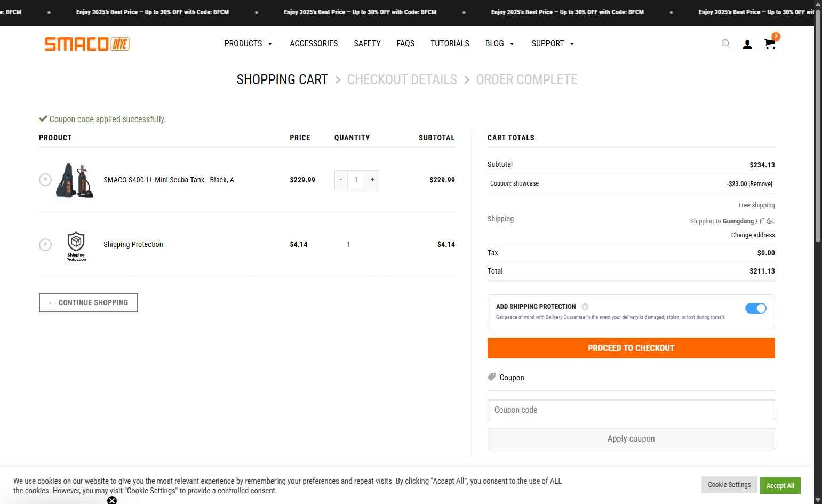The image size is (822, 504).
Task: Expand the Support dropdown menu
Action: [x=553, y=44]
